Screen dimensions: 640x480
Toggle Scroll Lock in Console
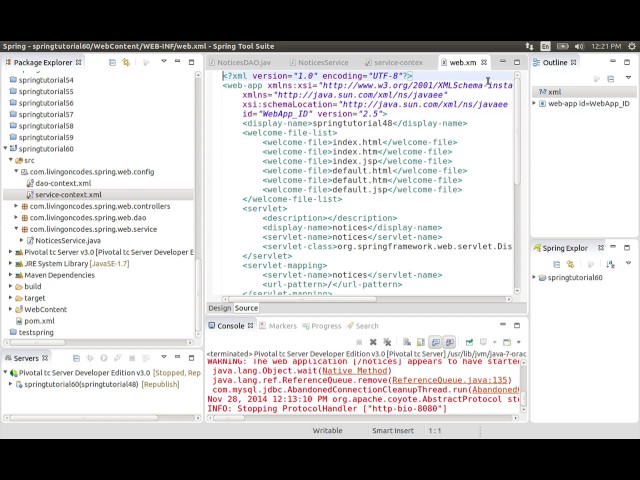pos(420,342)
